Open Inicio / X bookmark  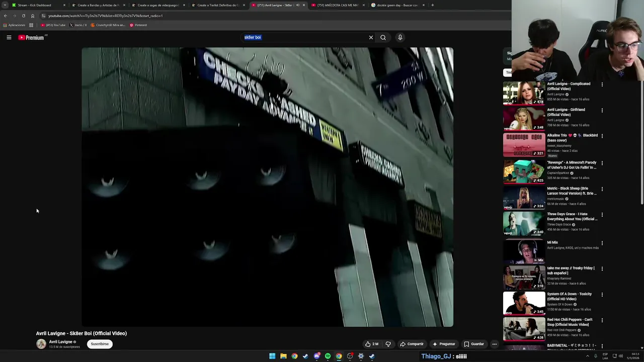pos(78,25)
